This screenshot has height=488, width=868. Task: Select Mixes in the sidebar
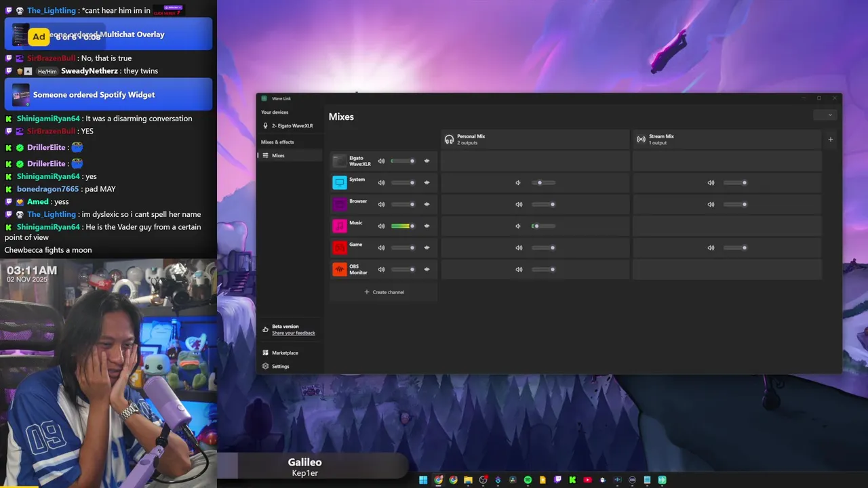290,155
